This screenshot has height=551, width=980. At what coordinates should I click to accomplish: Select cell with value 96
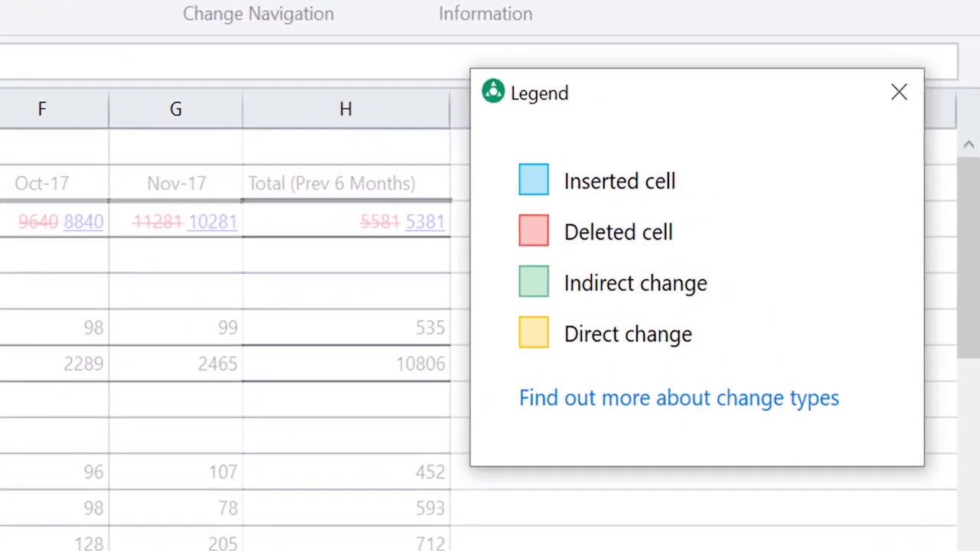(x=54, y=472)
